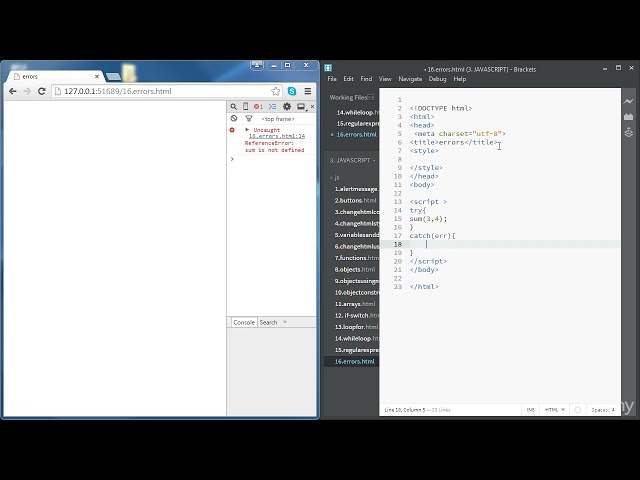Open the Find menu in Brackets
The height and width of the screenshot is (480, 640).
click(x=366, y=79)
